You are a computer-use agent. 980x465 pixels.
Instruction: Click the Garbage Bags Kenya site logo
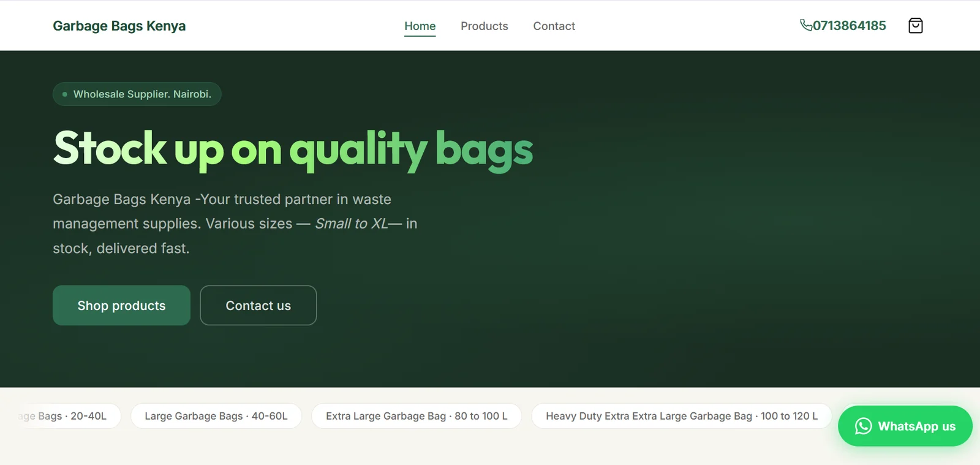(x=119, y=26)
